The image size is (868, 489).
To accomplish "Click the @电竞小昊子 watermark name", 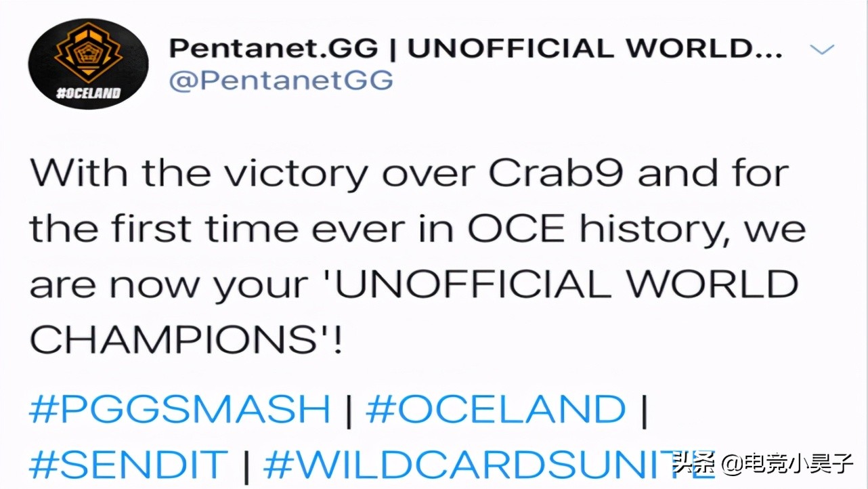I will (x=787, y=464).
